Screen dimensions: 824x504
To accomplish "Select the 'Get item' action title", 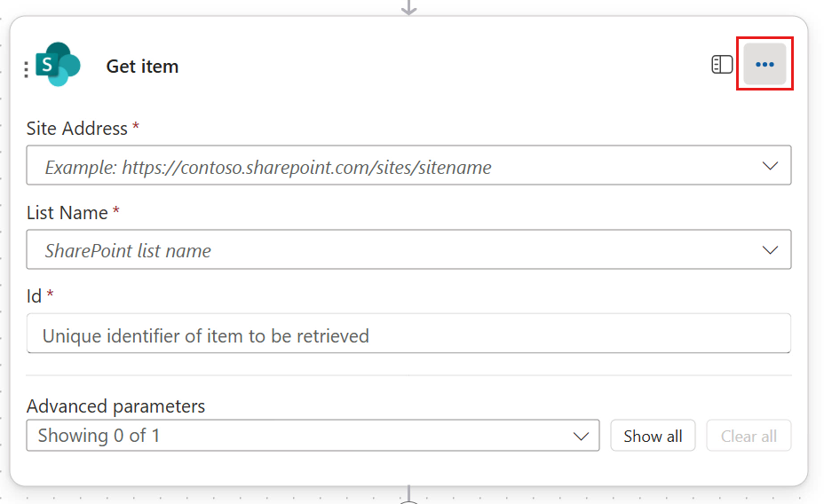I will pos(142,67).
